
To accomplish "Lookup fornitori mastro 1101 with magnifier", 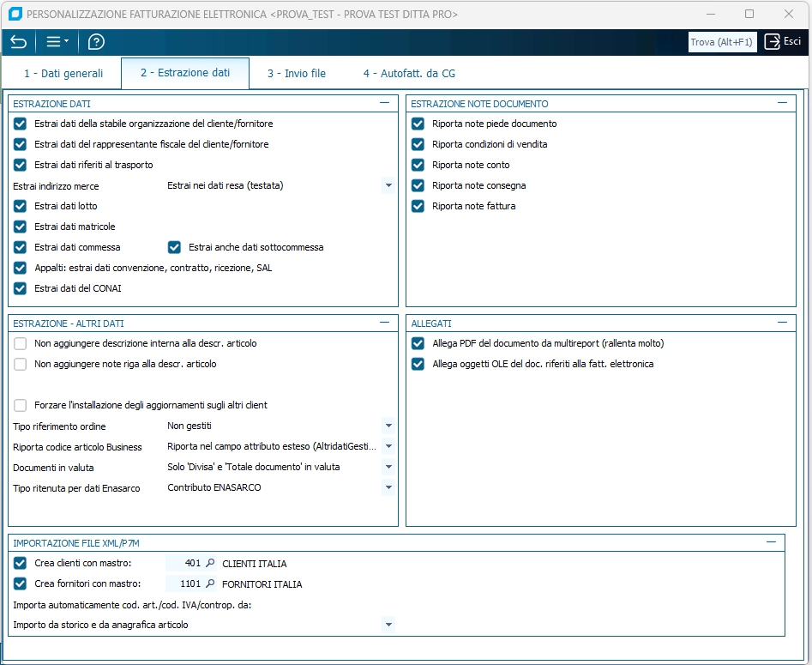I will (210, 583).
